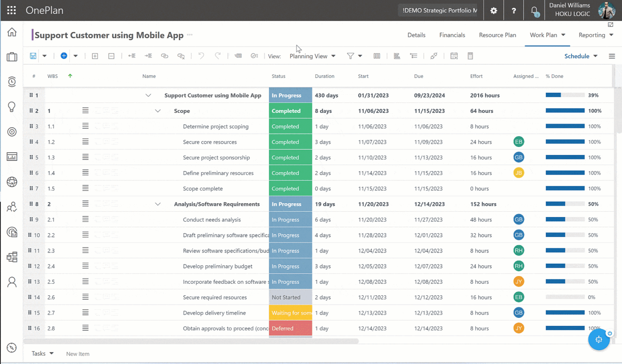Collapse the Scope summary task
Viewport: 622px width, 364px height.
click(158, 111)
